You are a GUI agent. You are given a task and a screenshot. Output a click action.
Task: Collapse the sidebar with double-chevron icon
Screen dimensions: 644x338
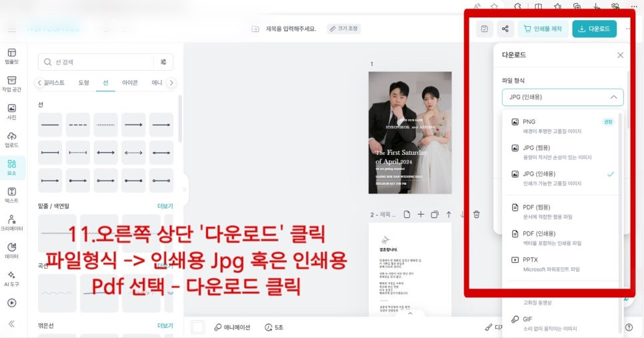point(11,323)
